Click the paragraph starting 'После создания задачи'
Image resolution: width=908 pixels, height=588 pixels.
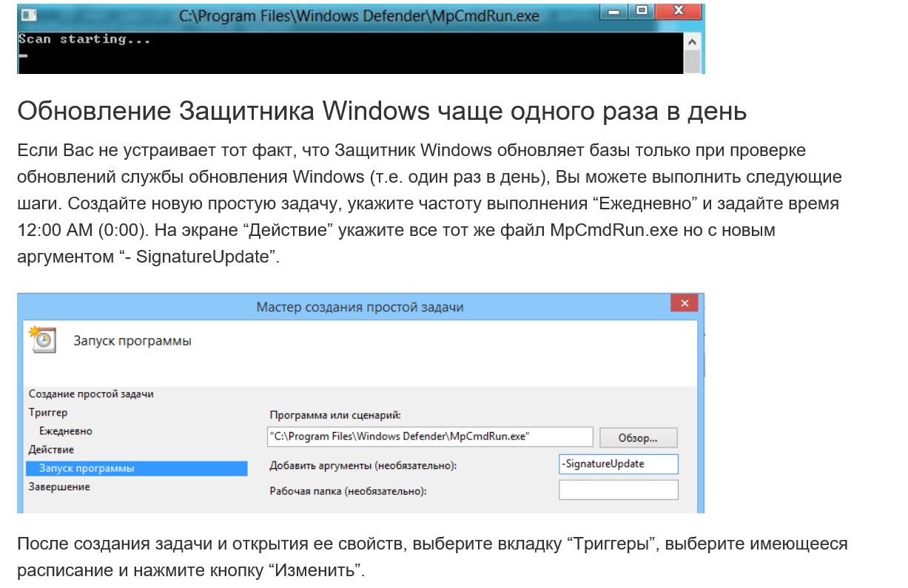click(x=432, y=558)
